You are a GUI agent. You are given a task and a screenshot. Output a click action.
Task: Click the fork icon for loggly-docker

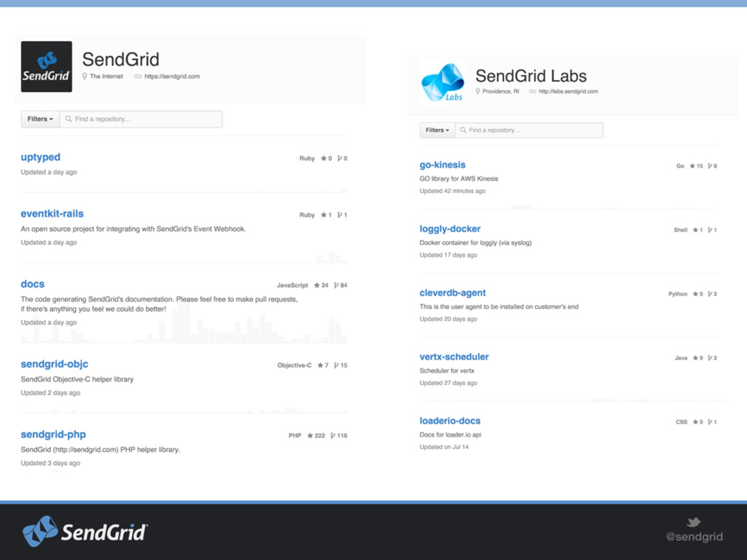coord(710,230)
